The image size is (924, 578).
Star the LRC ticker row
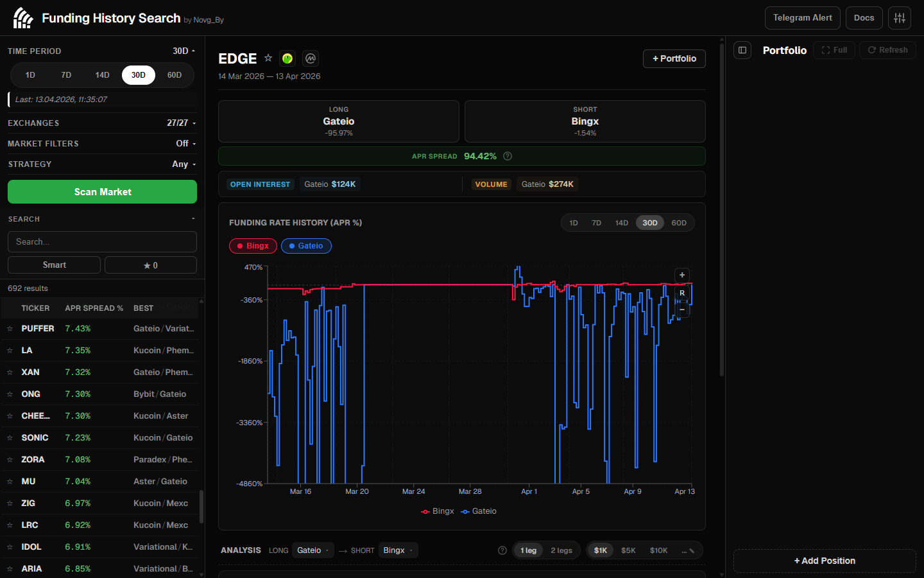coord(10,525)
